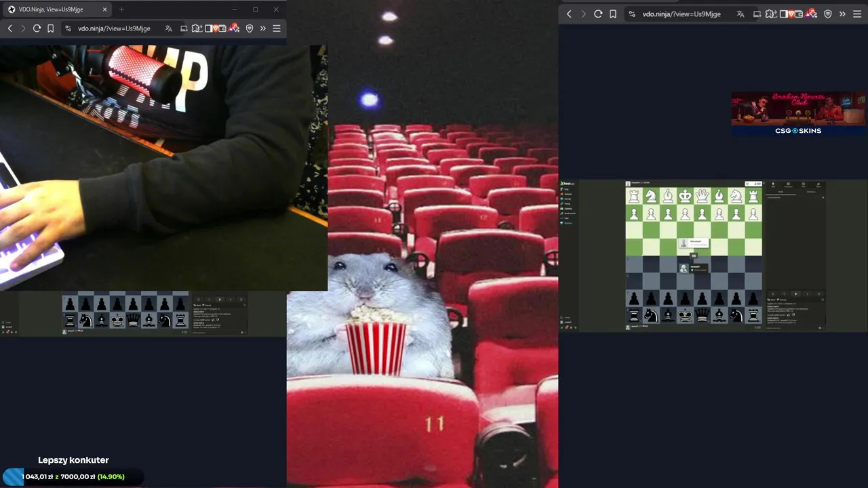Select the black king on large chessboard
Image resolution: width=868 pixels, height=488 pixels.
(x=685, y=315)
